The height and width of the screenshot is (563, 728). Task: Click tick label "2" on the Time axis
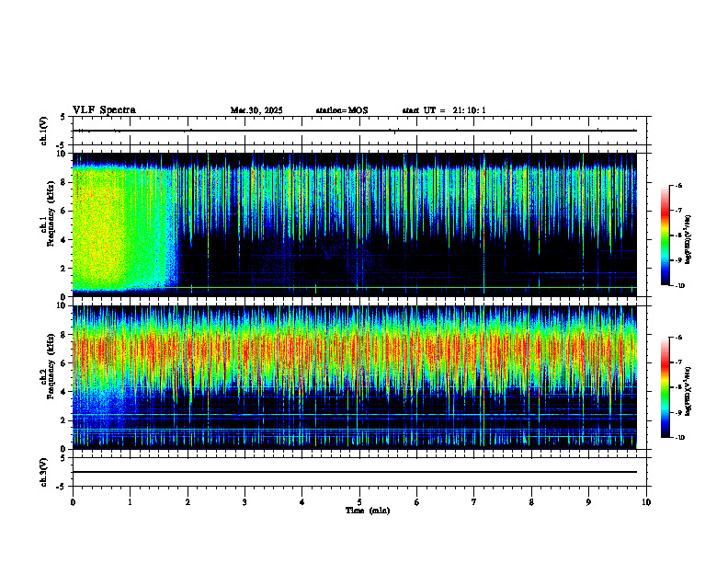tap(188, 502)
